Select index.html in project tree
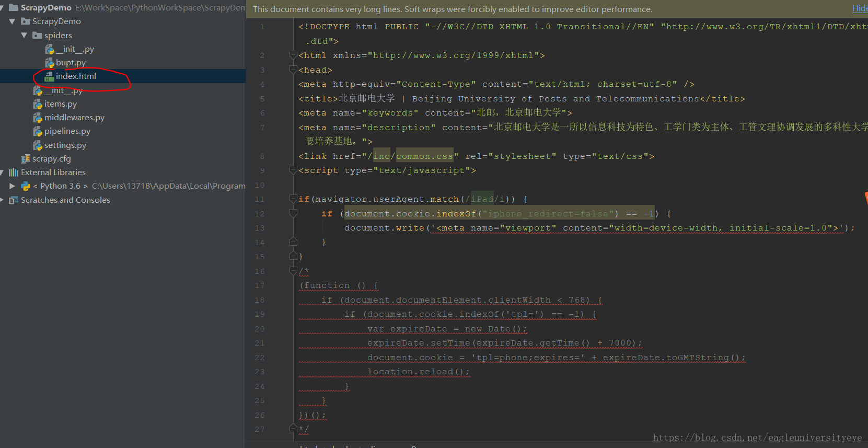The width and height of the screenshot is (868, 448). [76, 76]
